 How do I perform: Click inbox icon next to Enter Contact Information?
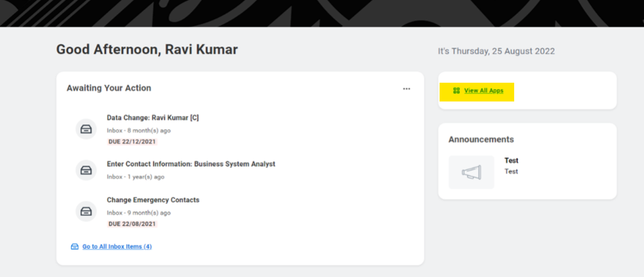click(x=87, y=170)
